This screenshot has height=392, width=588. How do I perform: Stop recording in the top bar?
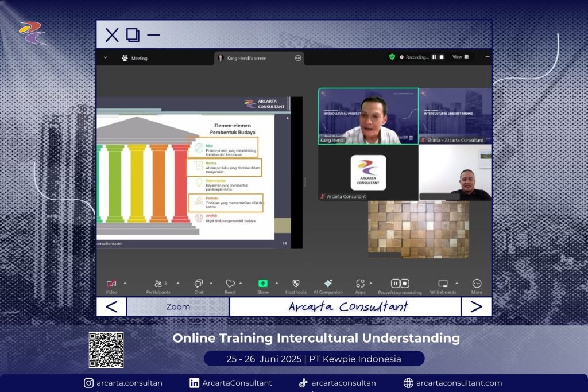coord(442,57)
